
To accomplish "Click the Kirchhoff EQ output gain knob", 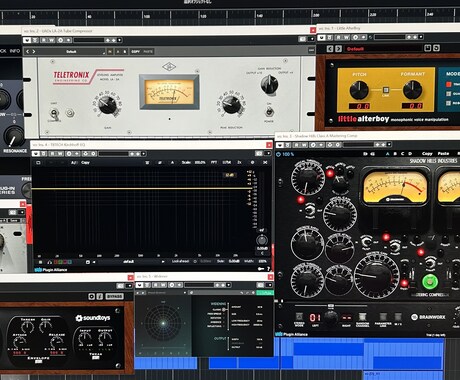I will pyautogui.click(x=262, y=240).
